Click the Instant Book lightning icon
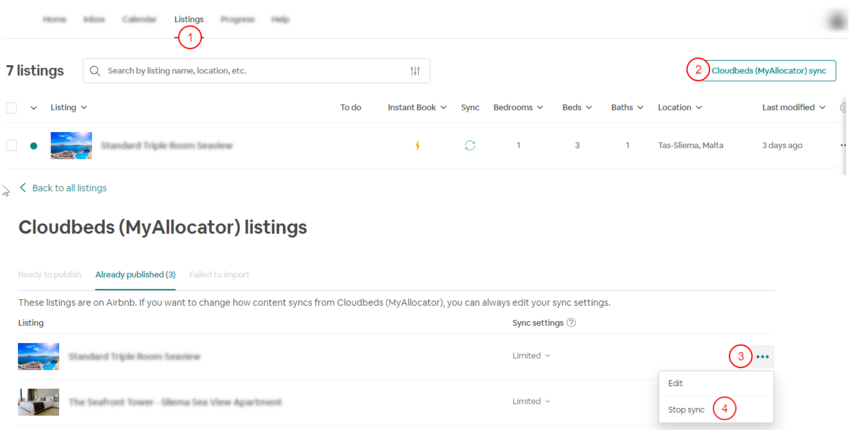Image resolution: width=849 pixels, height=431 pixels. tap(418, 146)
